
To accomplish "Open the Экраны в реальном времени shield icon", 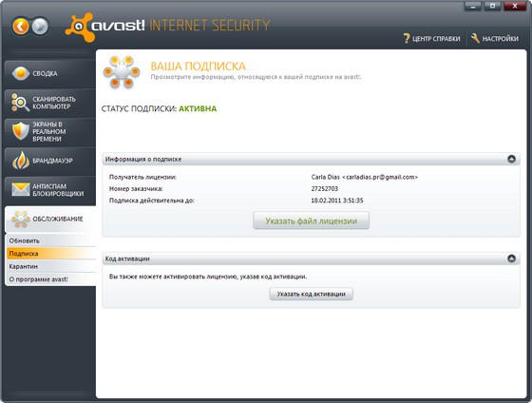I will (x=20, y=131).
